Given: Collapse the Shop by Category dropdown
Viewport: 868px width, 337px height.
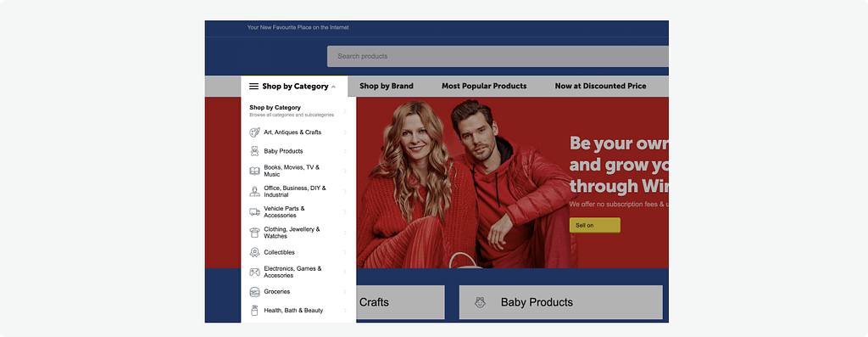Looking at the screenshot, I should 294,87.
